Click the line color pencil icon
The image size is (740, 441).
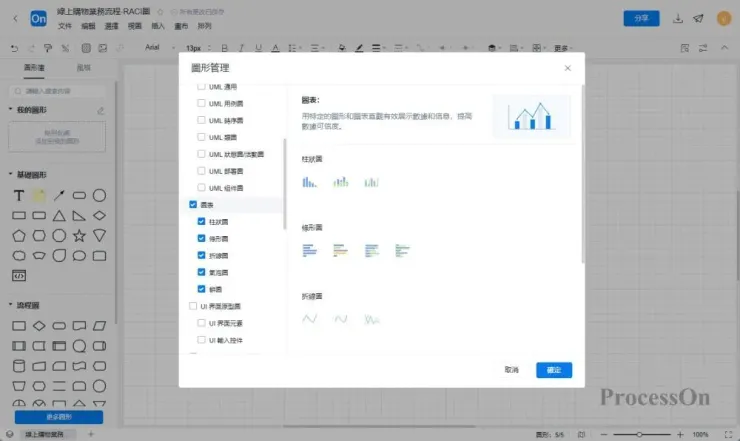359,48
